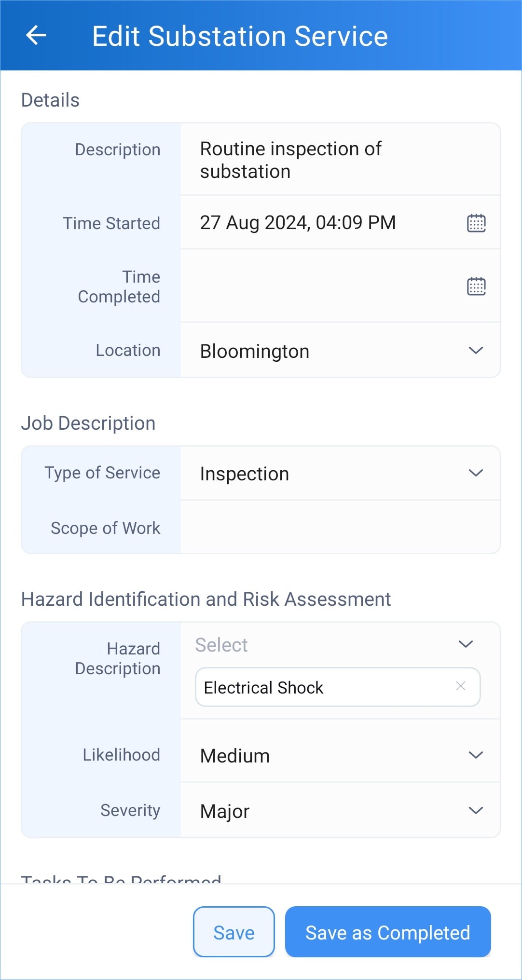Remove the Electrical Shock hazard tag
522x980 pixels.
461,686
